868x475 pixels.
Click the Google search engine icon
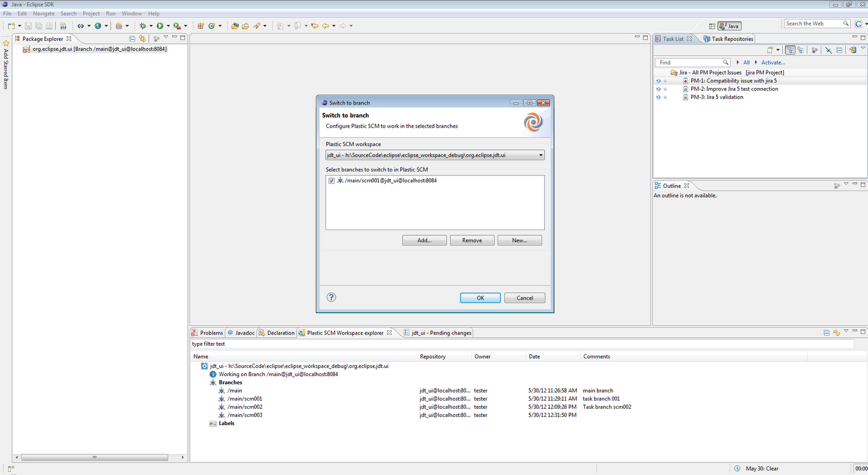tap(858, 24)
